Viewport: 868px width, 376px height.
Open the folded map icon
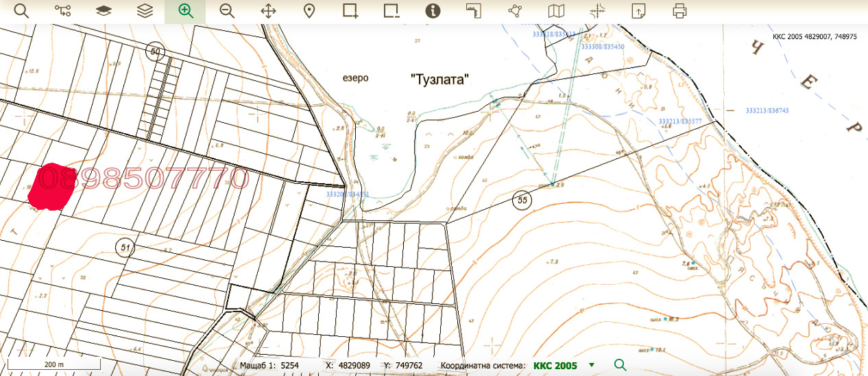click(x=557, y=11)
